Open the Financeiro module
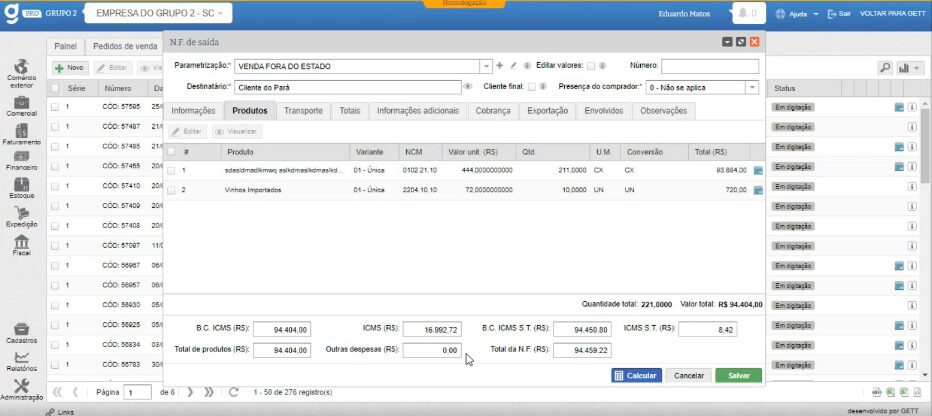932x416 pixels. coord(21,161)
